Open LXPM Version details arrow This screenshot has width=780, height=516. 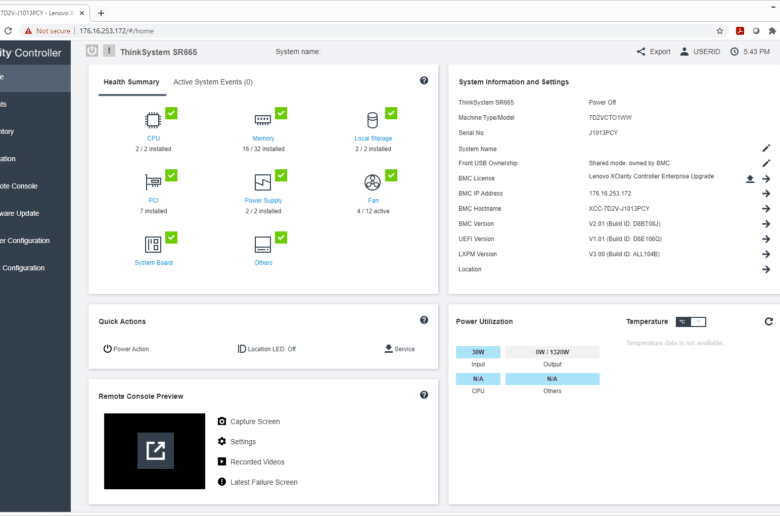tap(766, 254)
